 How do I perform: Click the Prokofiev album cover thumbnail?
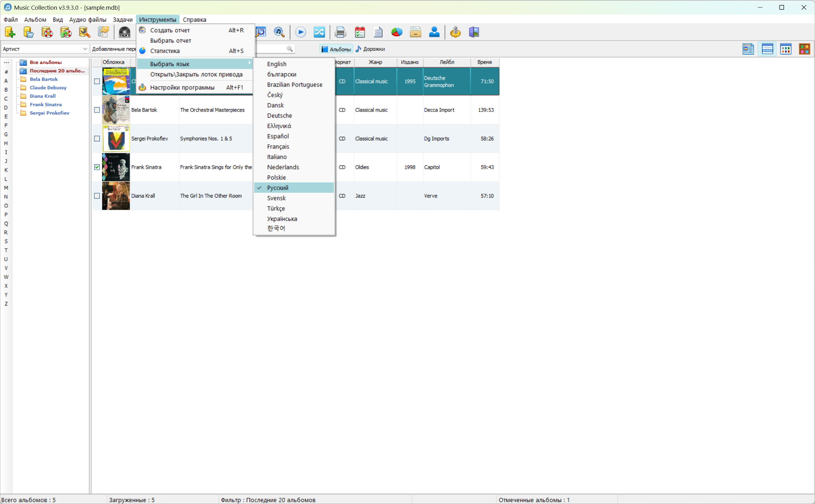(x=116, y=138)
